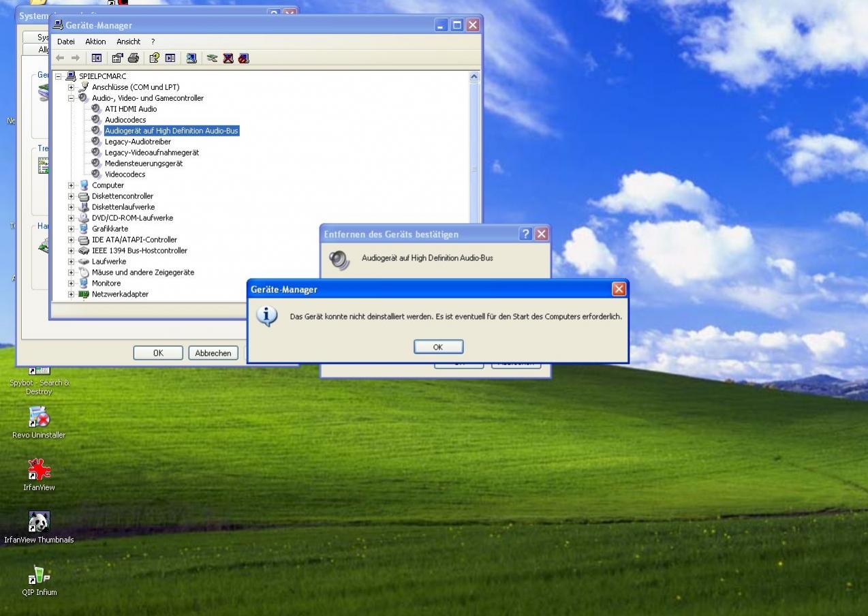
Task: Click the Update driver toolbar icon
Action: point(212,58)
